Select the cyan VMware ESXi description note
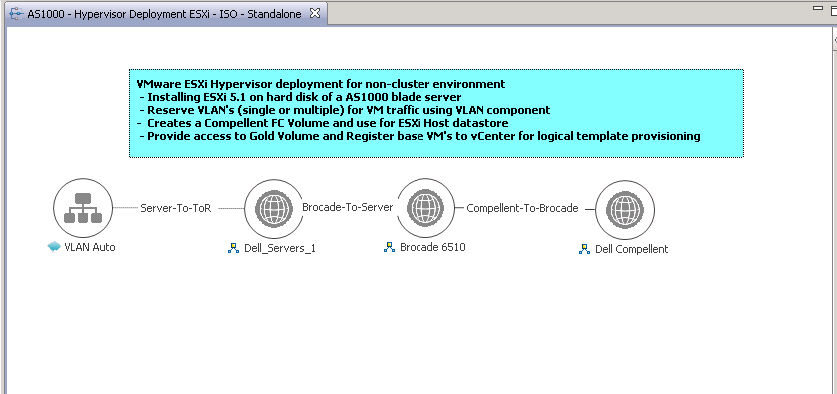837x394 pixels. pyautogui.click(x=436, y=113)
